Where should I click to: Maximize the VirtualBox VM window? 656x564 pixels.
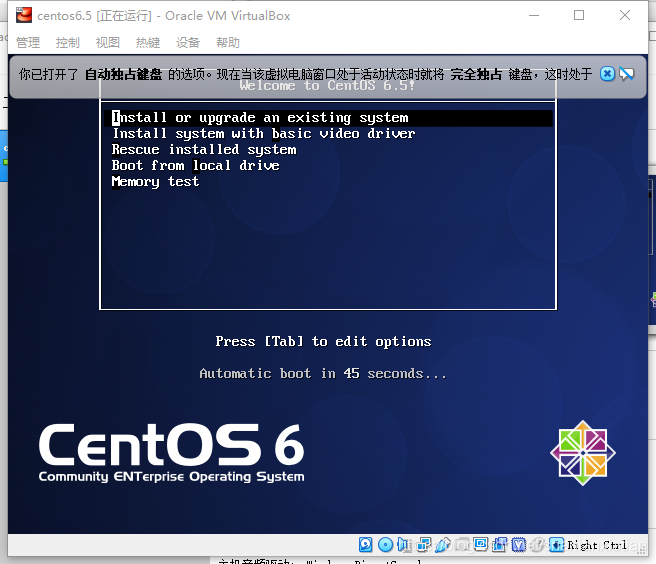point(579,15)
